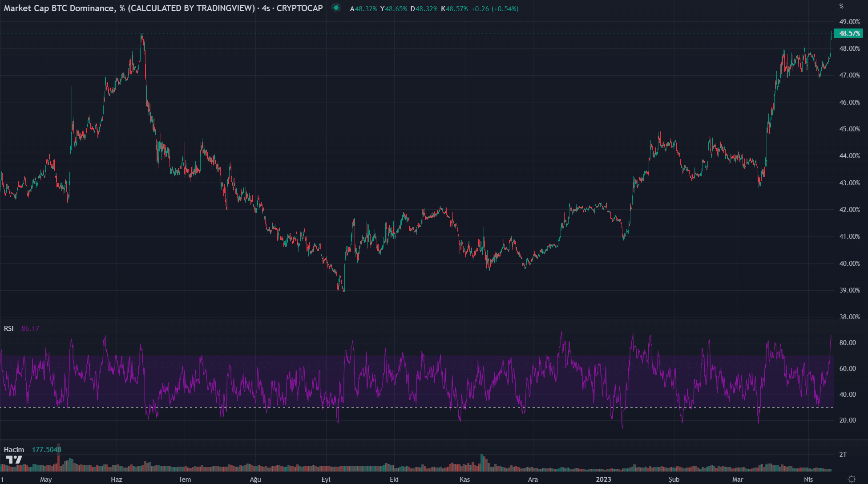The height and width of the screenshot is (484, 868).
Task: Click the 39.00% price scale label
Action: click(x=849, y=290)
